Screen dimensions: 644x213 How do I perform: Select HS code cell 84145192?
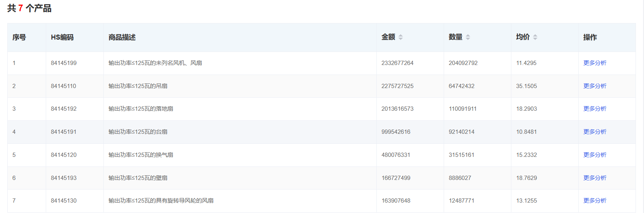[x=64, y=109]
